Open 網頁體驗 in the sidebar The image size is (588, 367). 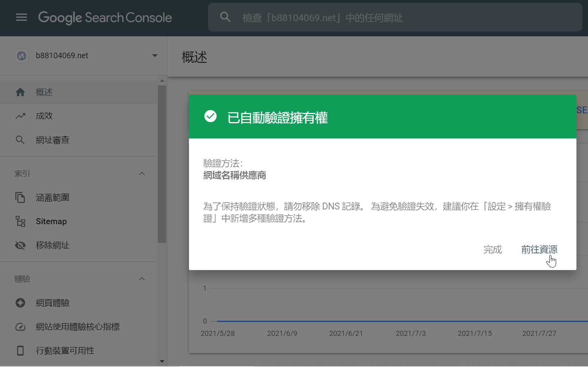point(79,303)
